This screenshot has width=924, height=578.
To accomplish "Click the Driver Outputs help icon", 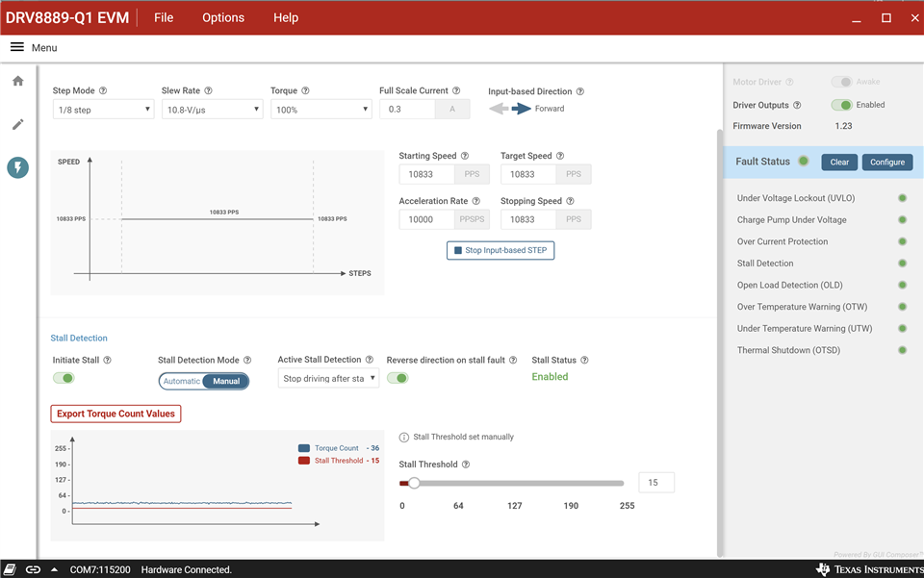I will [x=797, y=106].
